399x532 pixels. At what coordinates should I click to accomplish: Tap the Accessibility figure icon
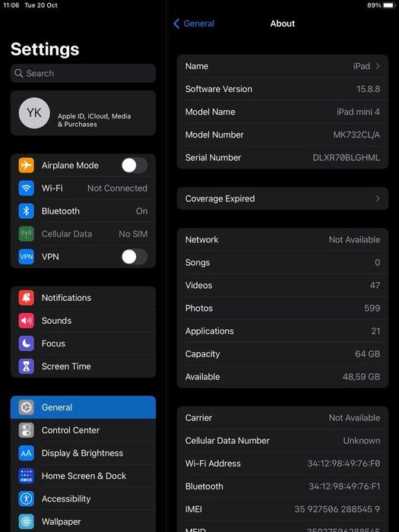point(26,499)
